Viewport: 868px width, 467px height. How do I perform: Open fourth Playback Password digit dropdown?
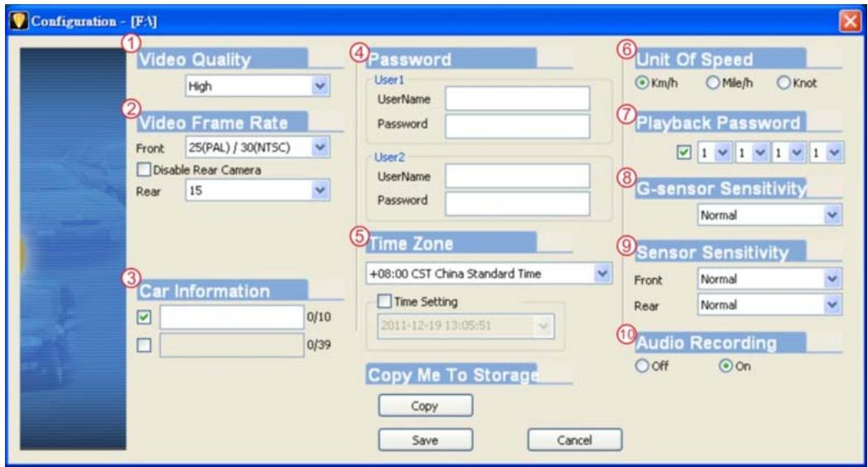(826, 152)
